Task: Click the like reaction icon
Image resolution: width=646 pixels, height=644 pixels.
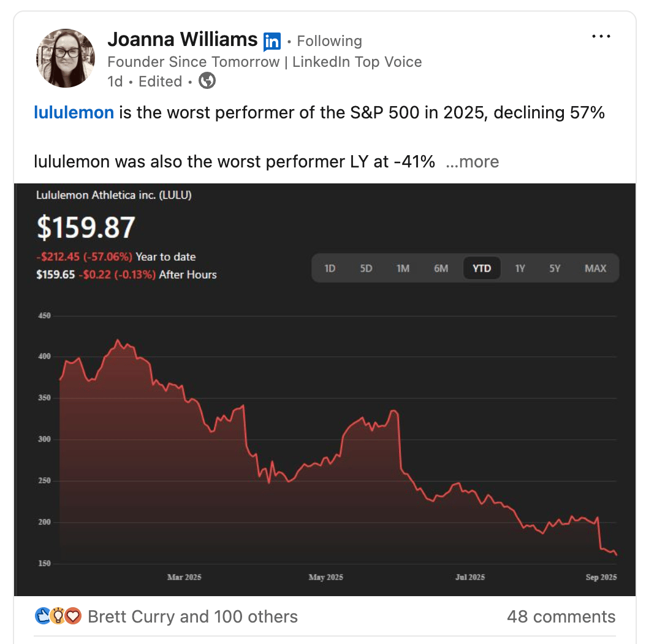Action: click(43, 616)
